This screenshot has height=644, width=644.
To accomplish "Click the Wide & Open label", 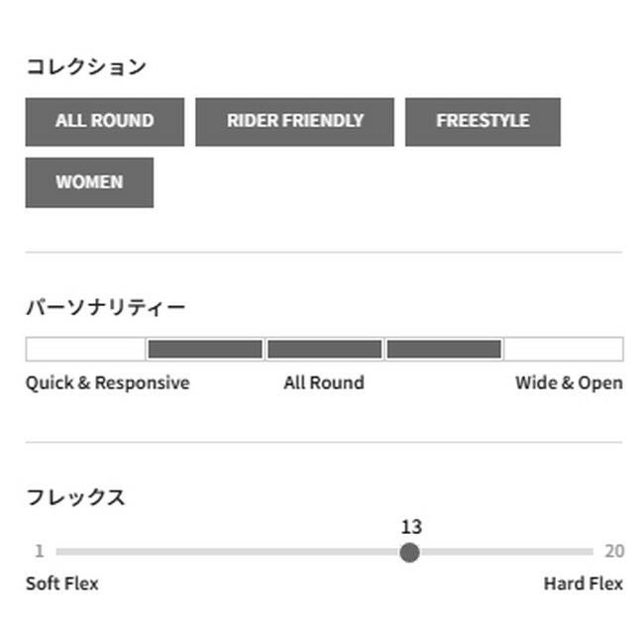I will pos(569,382).
